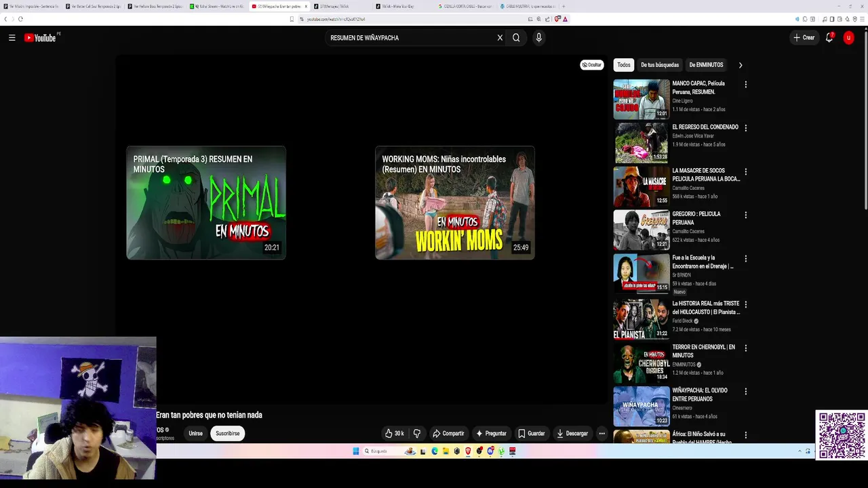The width and height of the screenshot is (868, 488).
Task: Open options for La HISTORIA REAL más TRISTE
Action: 745,304
